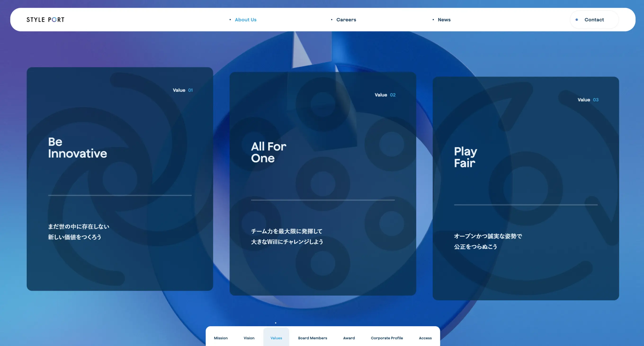The height and width of the screenshot is (346, 644).
Task: Open the News section
Action: 444,19
